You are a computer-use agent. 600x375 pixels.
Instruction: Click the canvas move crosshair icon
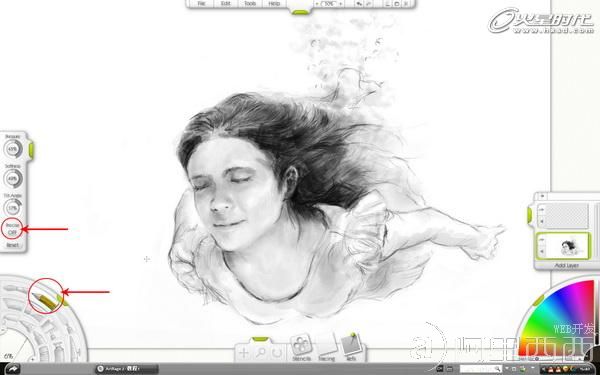(244, 352)
